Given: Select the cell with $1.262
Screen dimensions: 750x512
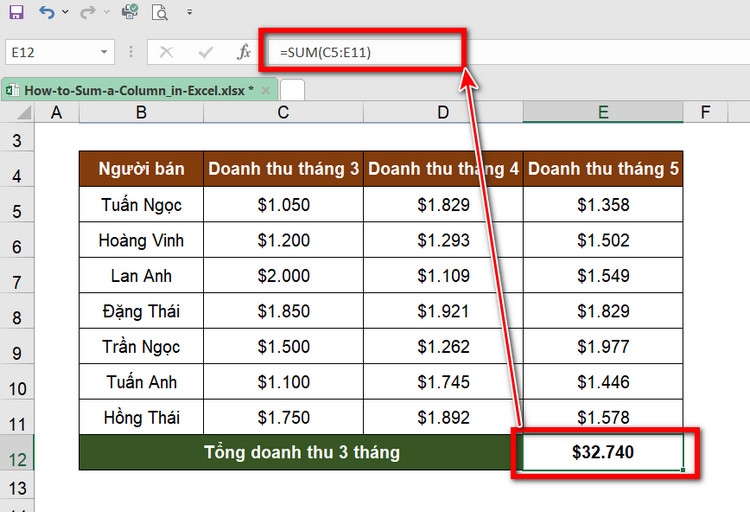Looking at the screenshot, I should click(443, 346).
